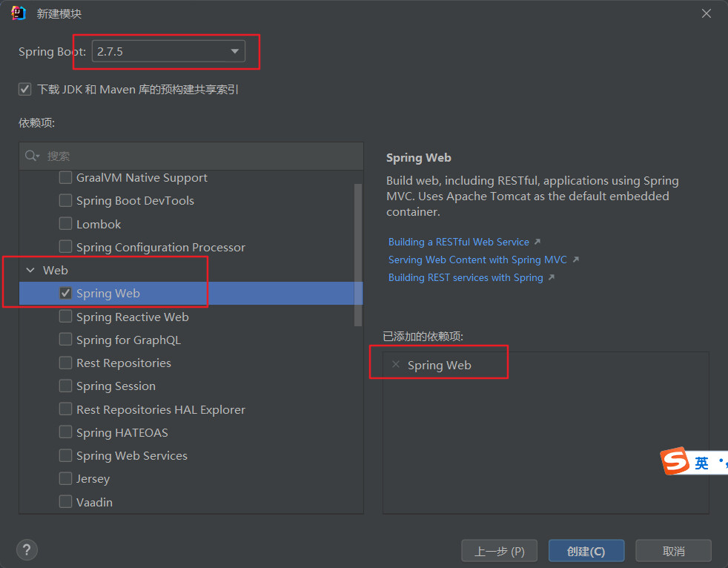Check the Lombok dependency
Screen dimensions: 728x568
[x=65, y=223]
